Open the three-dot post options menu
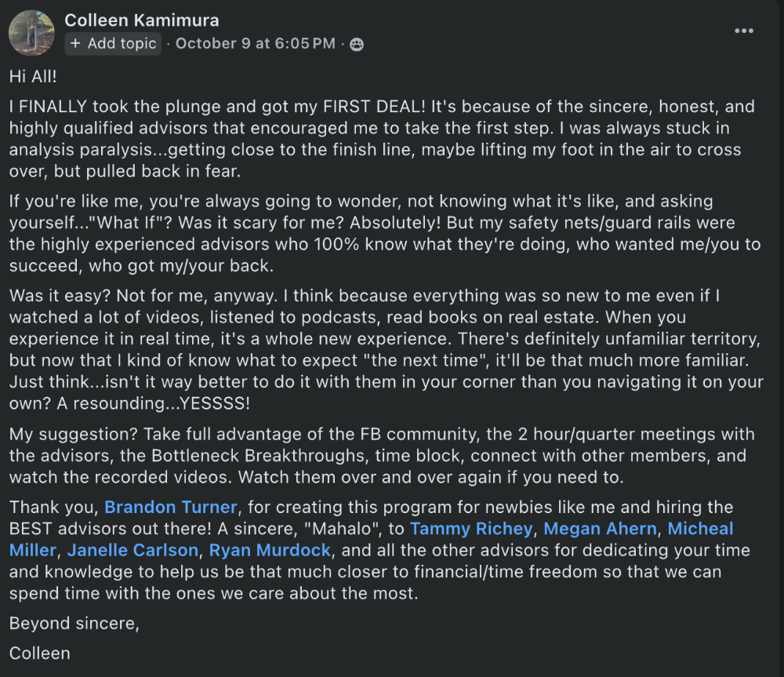Viewport: 784px width, 677px height. click(743, 31)
